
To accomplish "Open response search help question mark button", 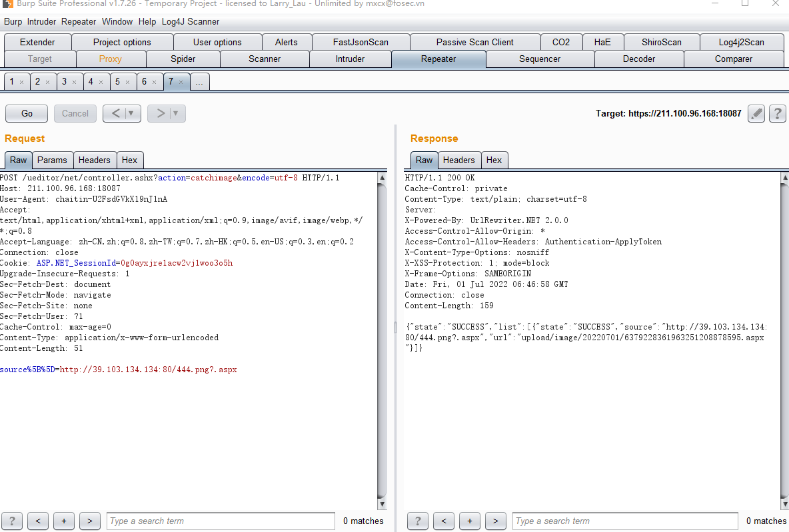I will (418, 521).
